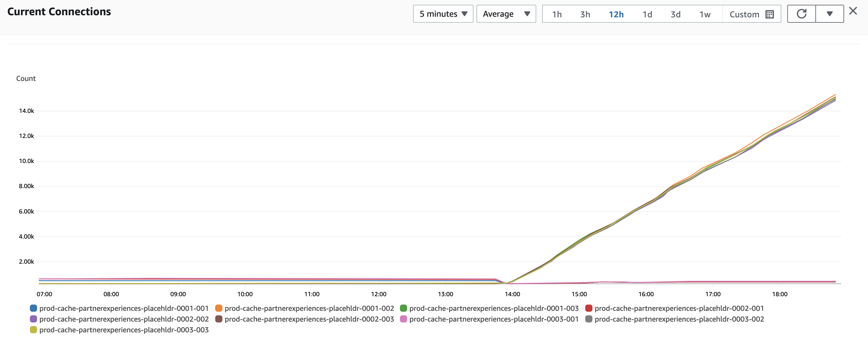Open the refresh options dropdown arrow
Screen dimensions: 868x338
tap(829, 14)
